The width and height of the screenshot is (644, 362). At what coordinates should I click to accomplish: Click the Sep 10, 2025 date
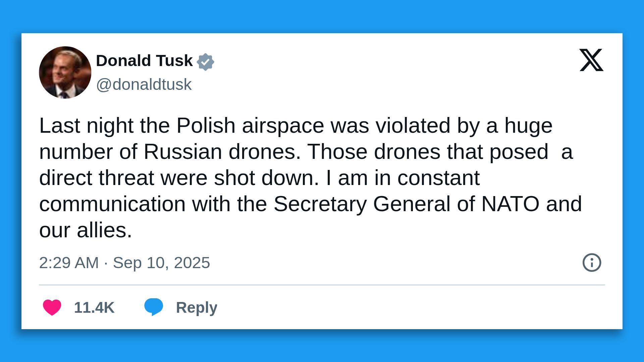click(161, 262)
